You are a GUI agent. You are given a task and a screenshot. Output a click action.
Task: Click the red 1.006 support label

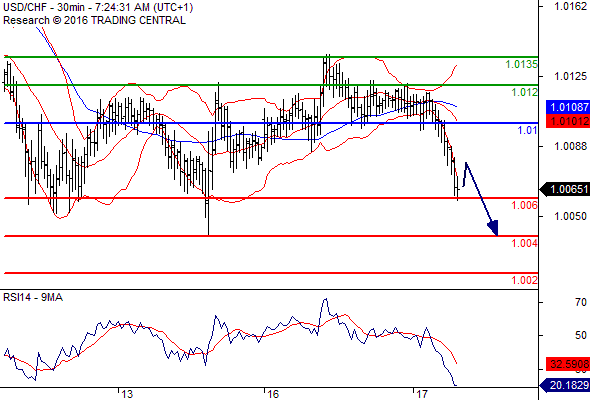[x=525, y=205]
